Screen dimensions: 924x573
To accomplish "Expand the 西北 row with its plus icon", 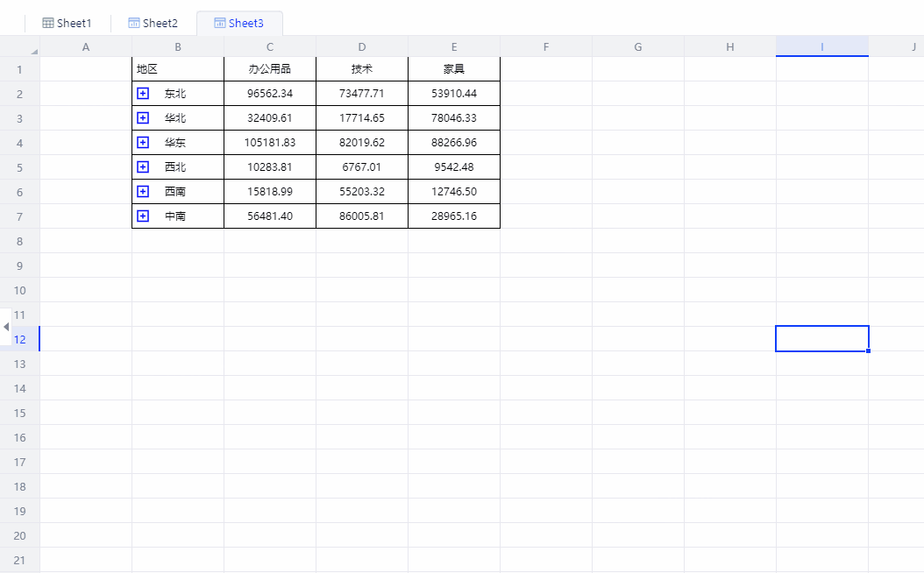I will [143, 166].
